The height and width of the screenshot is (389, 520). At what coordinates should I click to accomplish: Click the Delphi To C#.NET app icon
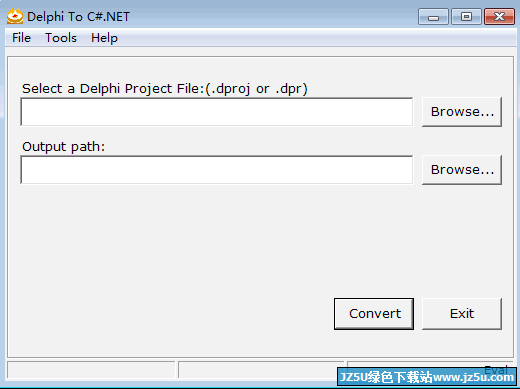coord(15,17)
